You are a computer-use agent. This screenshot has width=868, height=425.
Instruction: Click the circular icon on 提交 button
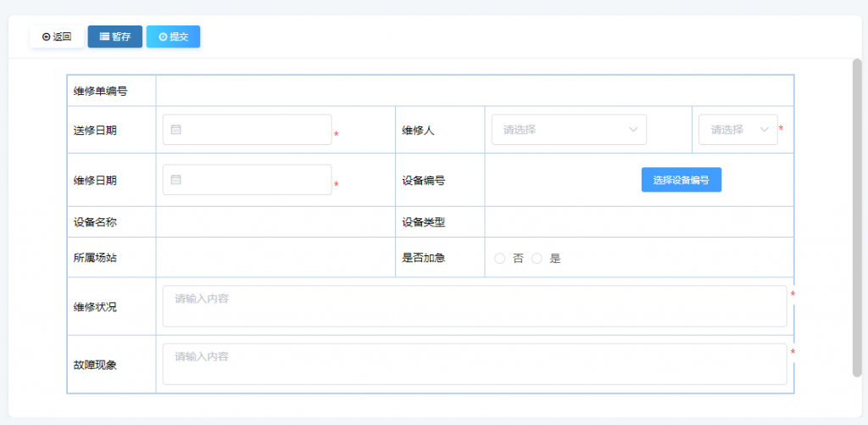pyautogui.click(x=163, y=37)
